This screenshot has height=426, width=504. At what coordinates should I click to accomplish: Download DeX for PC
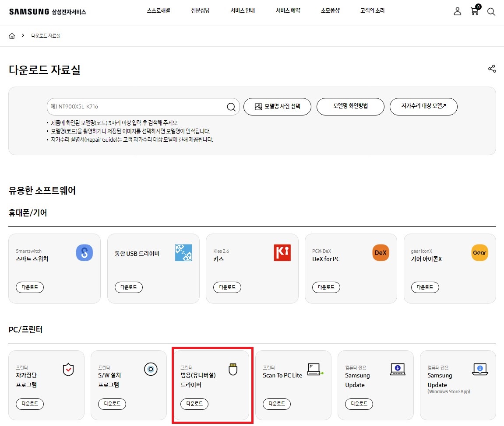326,287
